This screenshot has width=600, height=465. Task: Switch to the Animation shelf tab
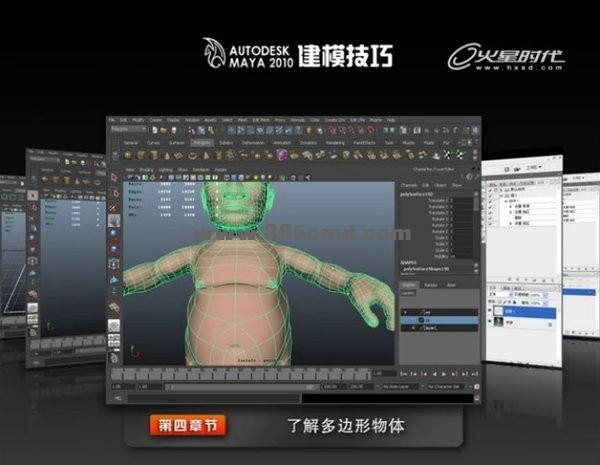click(282, 143)
